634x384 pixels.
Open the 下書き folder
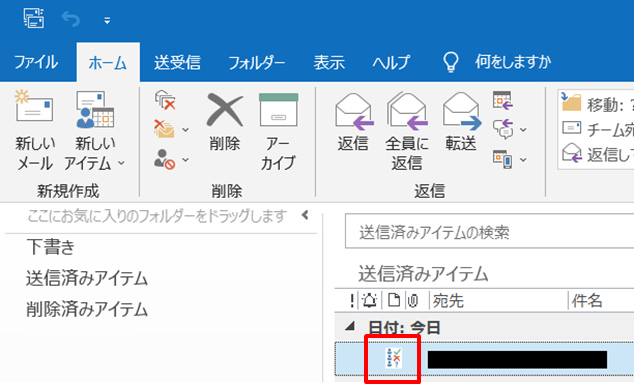click(51, 247)
